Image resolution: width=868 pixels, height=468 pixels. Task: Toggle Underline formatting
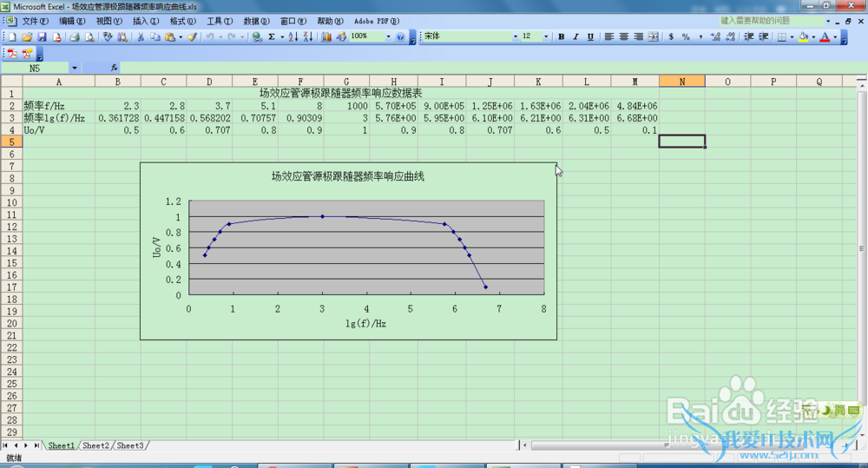pos(590,37)
